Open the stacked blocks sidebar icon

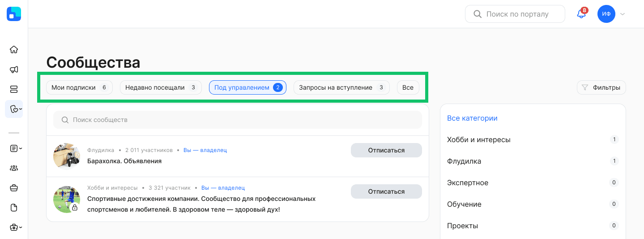(14, 89)
